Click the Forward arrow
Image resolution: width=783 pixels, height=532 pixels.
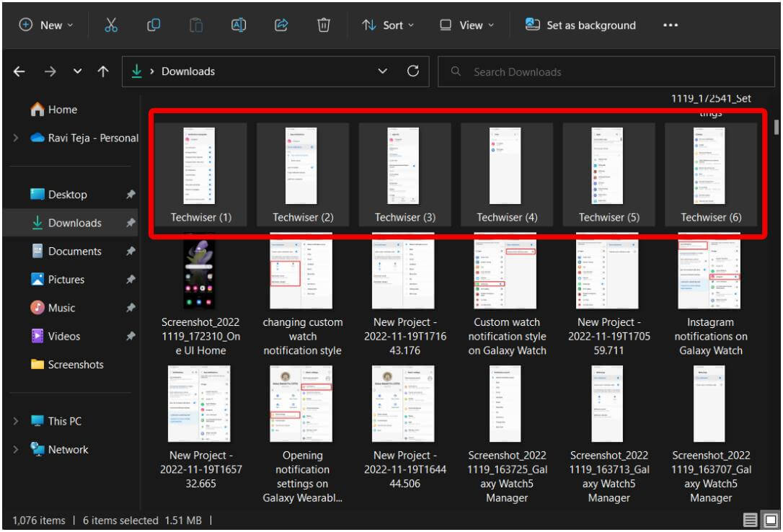50,71
